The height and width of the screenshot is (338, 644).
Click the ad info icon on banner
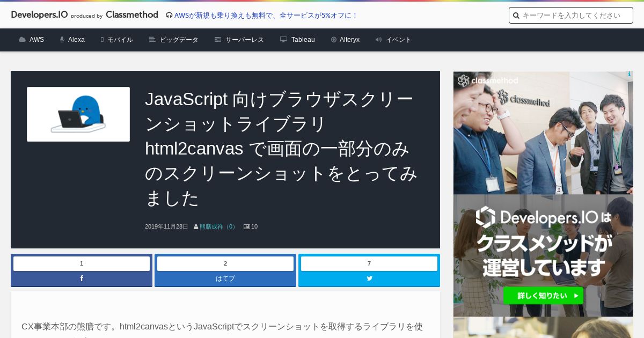(x=630, y=75)
